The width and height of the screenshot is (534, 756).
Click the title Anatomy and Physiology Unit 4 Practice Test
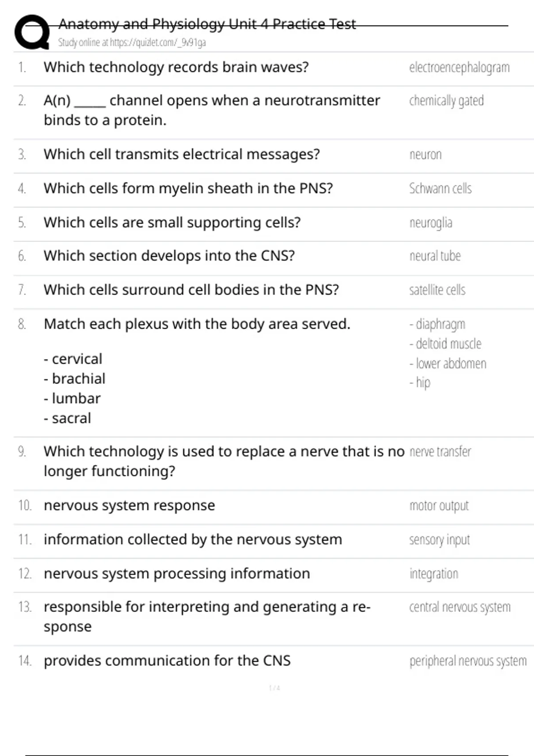(x=207, y=24)
